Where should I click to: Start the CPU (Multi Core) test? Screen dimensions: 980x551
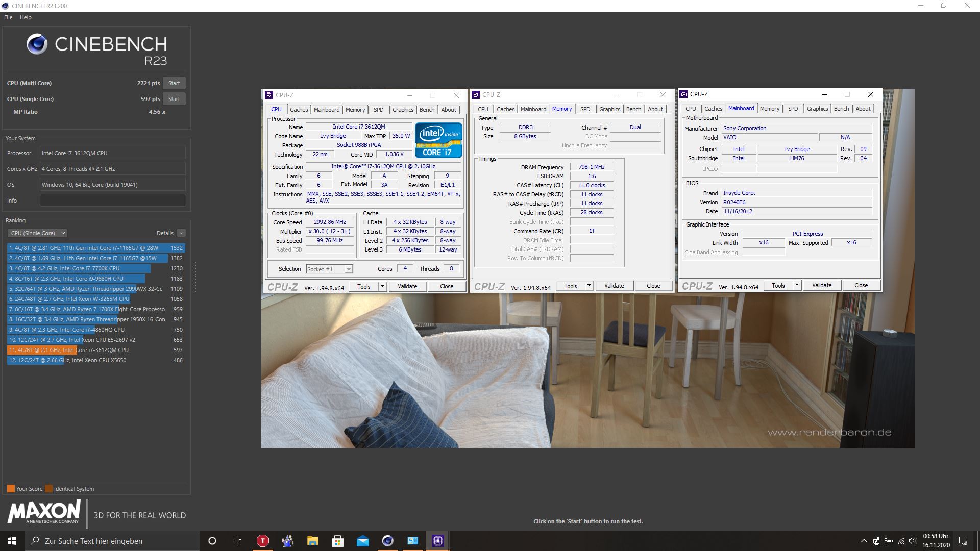[x=174, y=83]
